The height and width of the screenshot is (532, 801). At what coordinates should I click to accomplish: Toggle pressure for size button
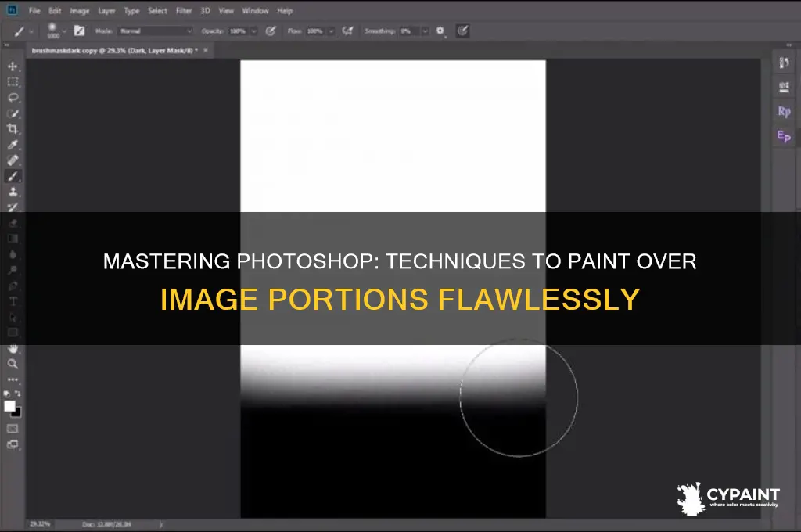click(462, 31)
